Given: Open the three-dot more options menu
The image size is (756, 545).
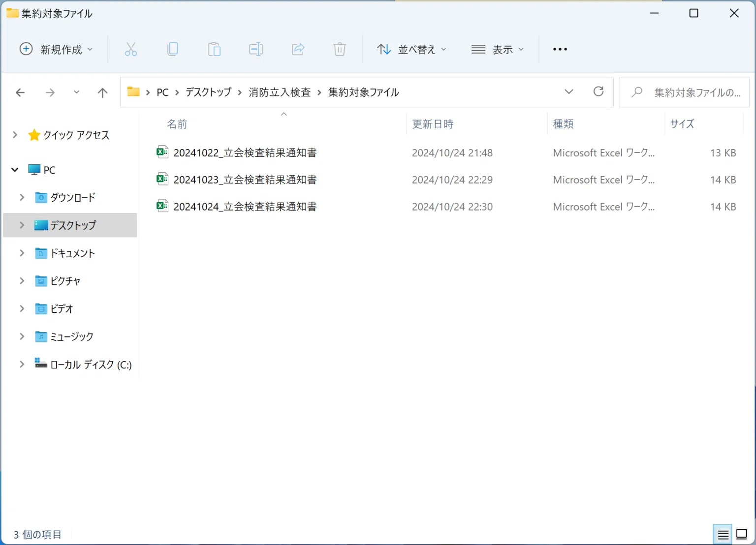Looking at the screenshot, I should (560, 49).
